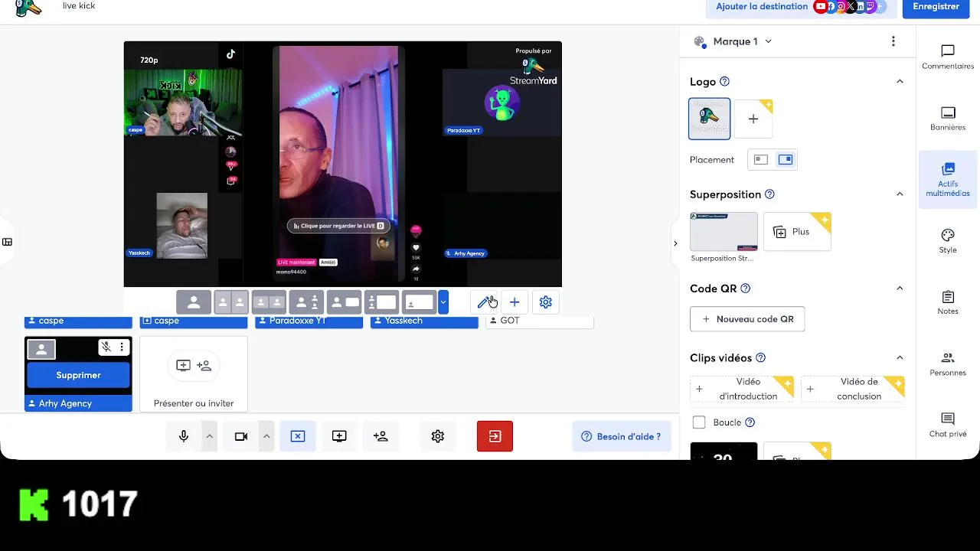Image resolution: width=980 pixels, height=551 pixels.
Task: Set logo placement to top right
Action: click(x=786, y=159)
